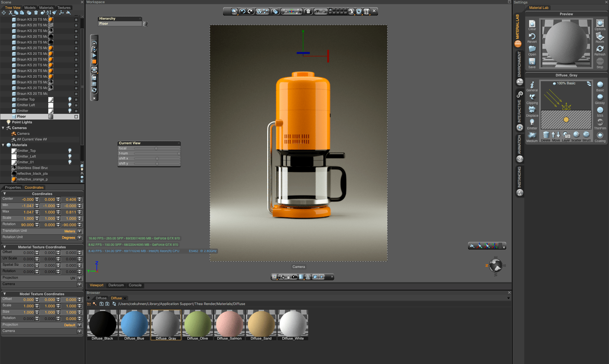Open a material file in Material Lab

(532, 51)
